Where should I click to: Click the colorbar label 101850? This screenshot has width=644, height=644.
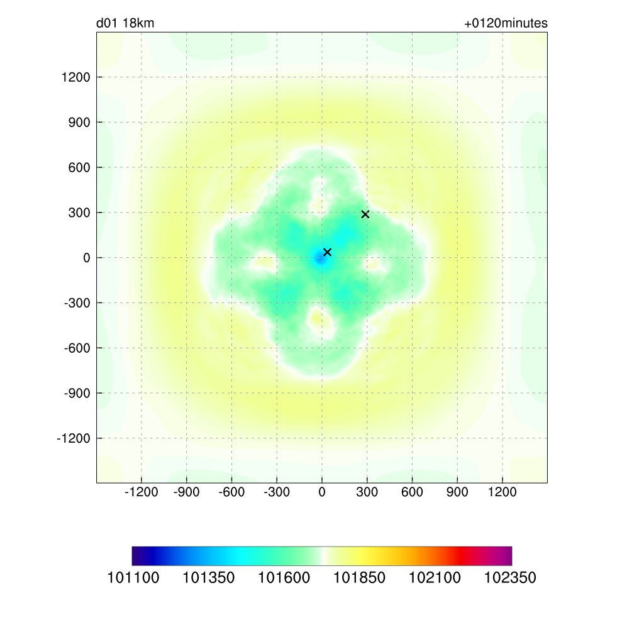(359, 578)
